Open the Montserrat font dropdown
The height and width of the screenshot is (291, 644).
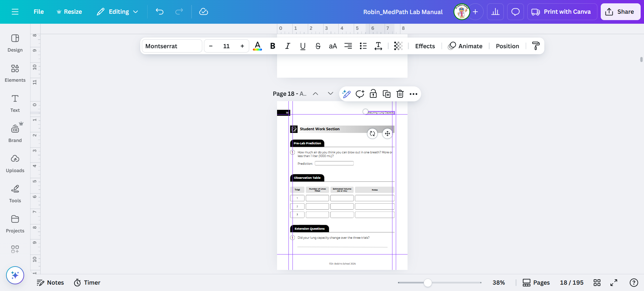click(172, 46)
